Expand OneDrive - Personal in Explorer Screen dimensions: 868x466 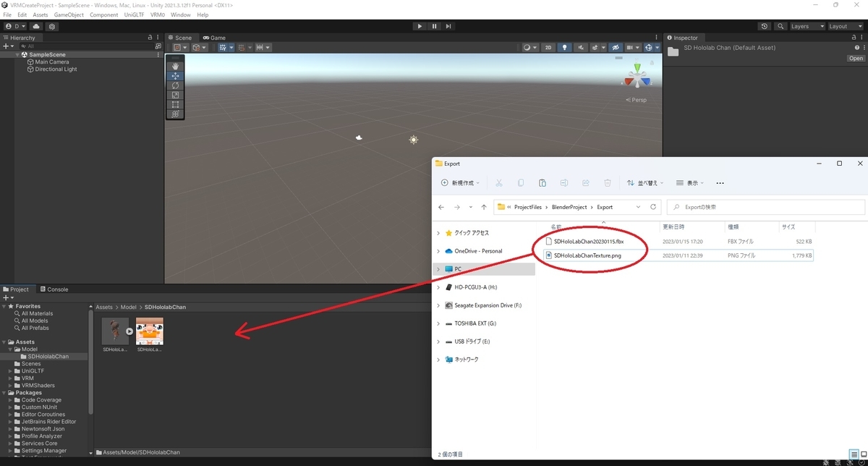coord(438,251)
